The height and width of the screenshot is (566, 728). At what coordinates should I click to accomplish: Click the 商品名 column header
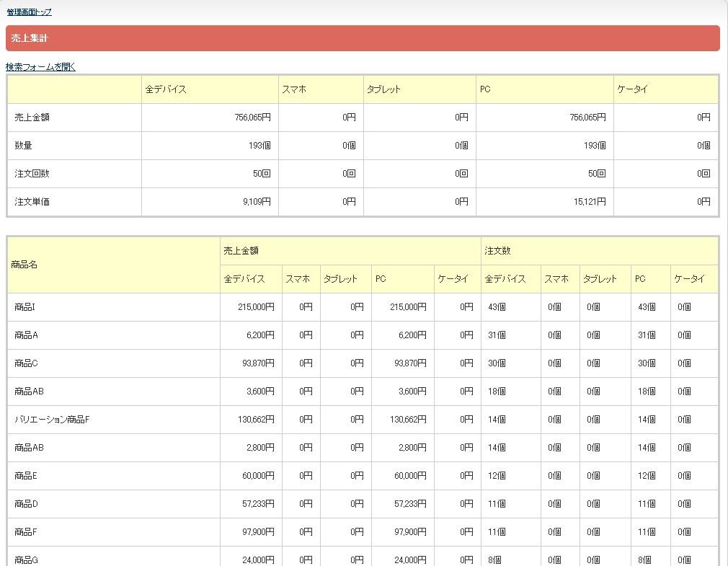(25, 265)
